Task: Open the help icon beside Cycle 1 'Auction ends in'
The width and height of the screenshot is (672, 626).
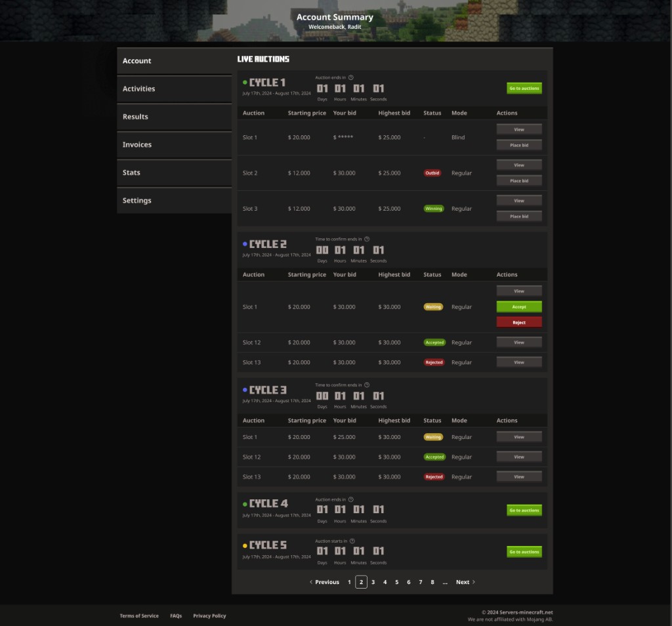Action: (350, 77)
